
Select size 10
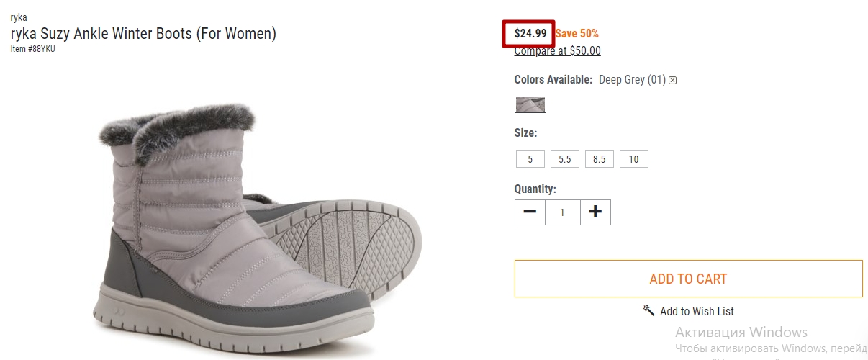pyautogui.click(x=634, y=159)
